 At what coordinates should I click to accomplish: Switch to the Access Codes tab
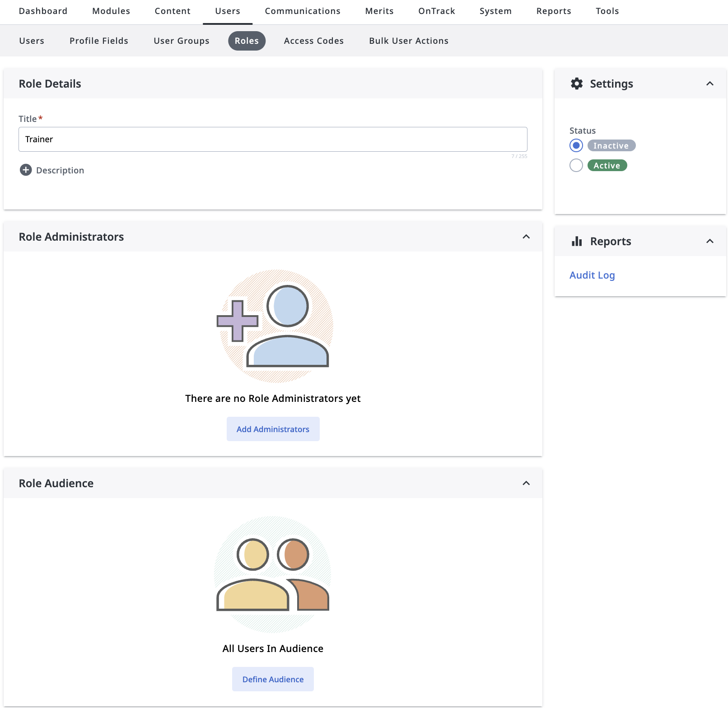coord(314,41)
